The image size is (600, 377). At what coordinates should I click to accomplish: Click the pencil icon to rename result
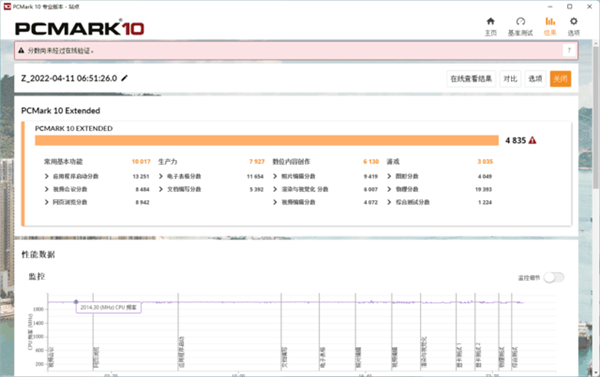tap(124, 78)
